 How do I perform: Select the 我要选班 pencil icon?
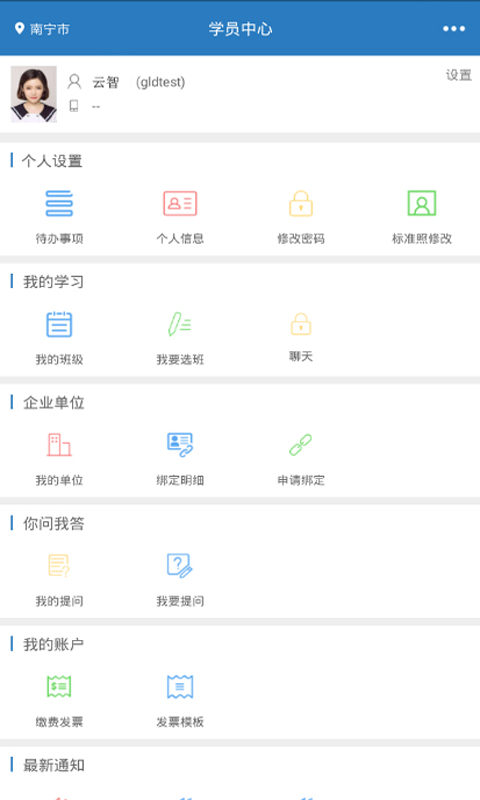(x=180, y=324)
